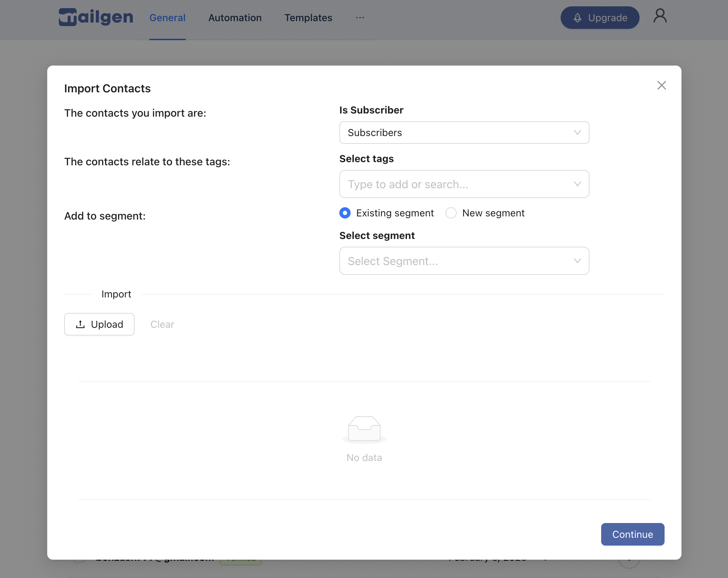This screenshot has width=728, height=578.
Task: Click the Continue button
Action: [x=633, y=534]
